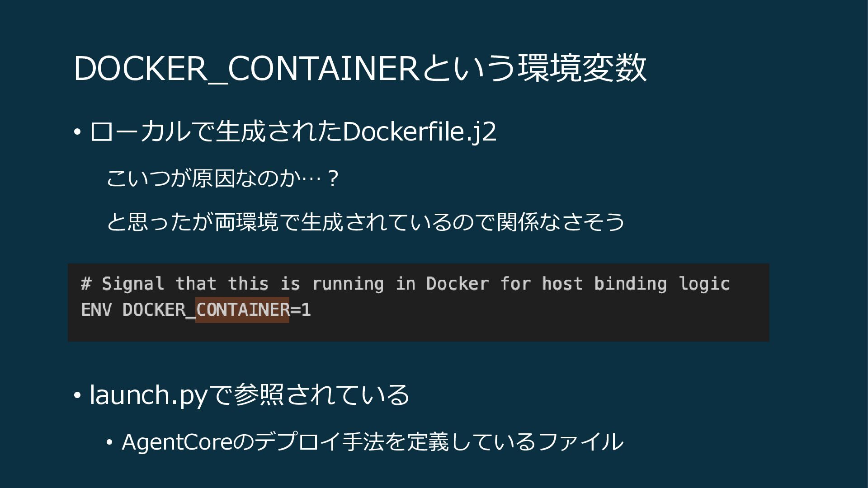This screenshot has width=868, height=488.
Task: Click the line starting with と思ったが両環境
Action: click(x=365, y=222)
